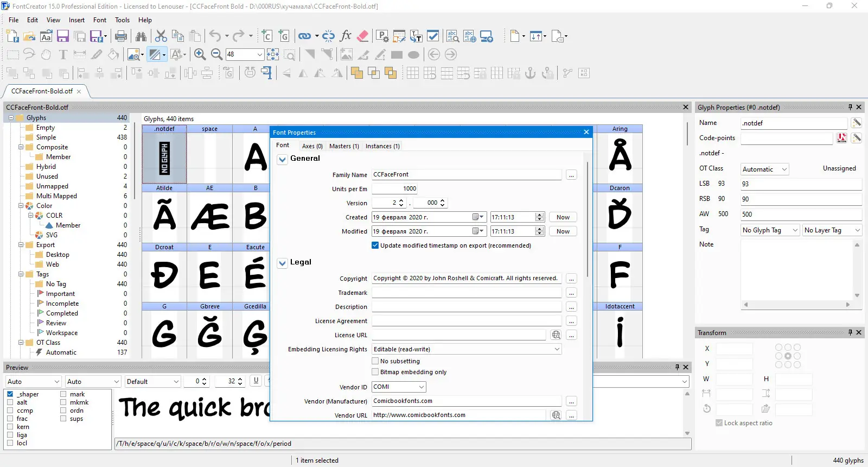Select the AE glyph thumbnail
This screenshot has height=467, width=868.
(210, 216)
